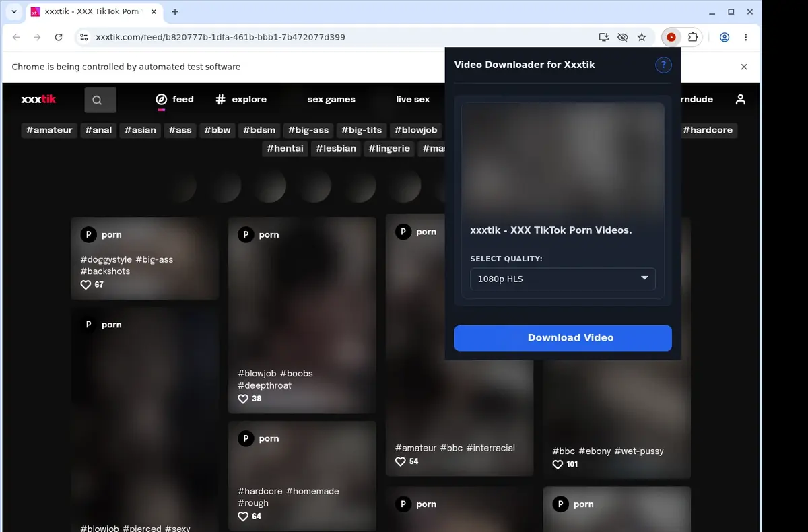808x532 pixels.
Task: Click the Download Video button
Action: pyautogui.click(x=563, y=338)
